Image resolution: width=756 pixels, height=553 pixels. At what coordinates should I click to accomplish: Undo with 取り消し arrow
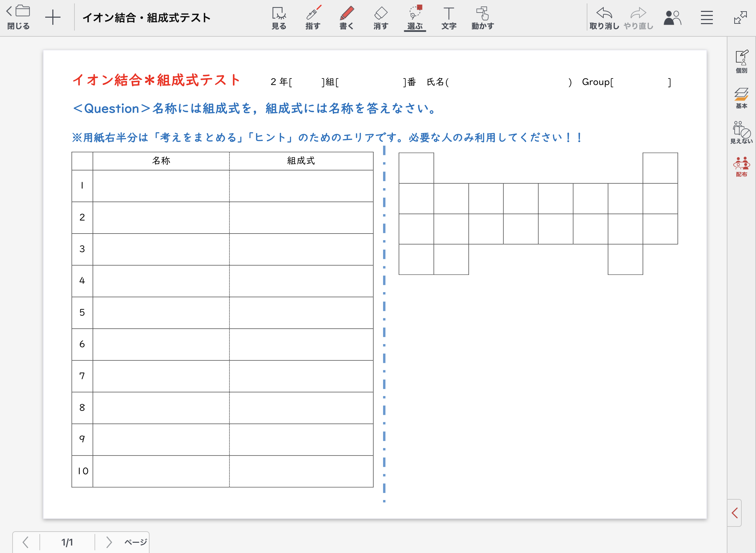click(604, 18)
